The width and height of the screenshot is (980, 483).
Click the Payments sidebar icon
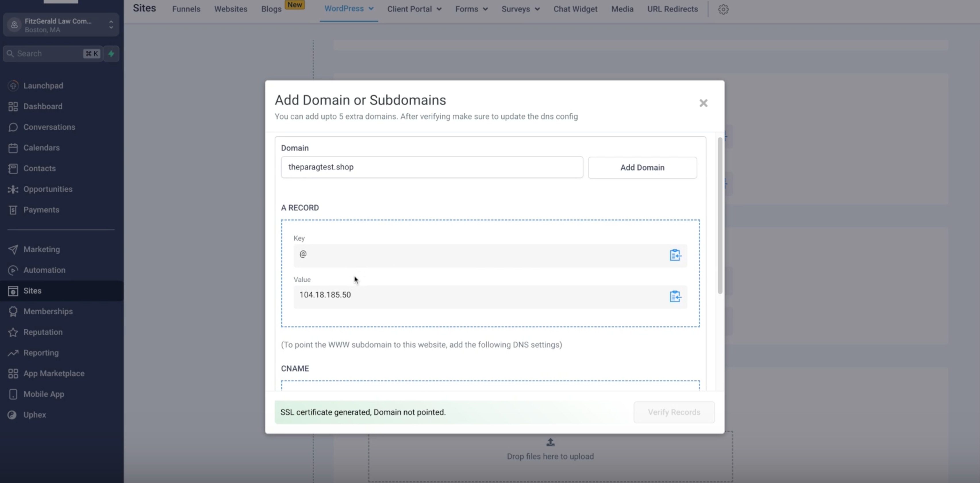pyautogui.click(x=13, y=210)
